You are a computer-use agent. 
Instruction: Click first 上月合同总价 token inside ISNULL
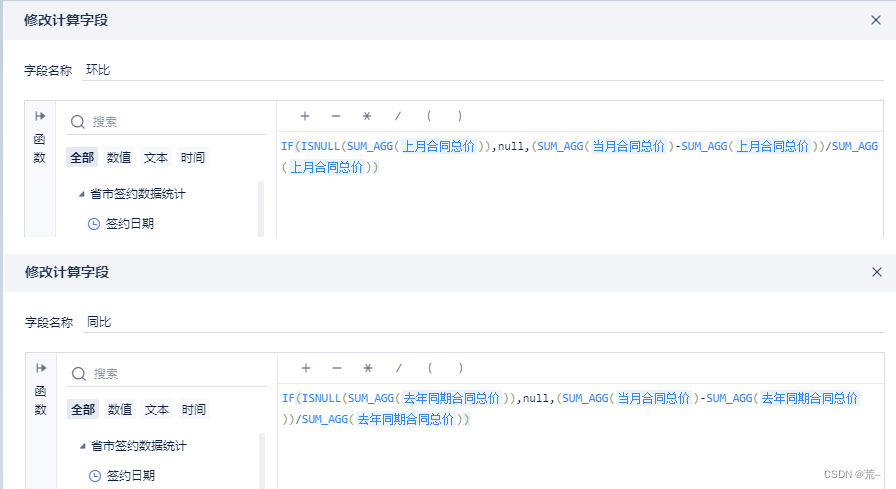coord(439,146)
